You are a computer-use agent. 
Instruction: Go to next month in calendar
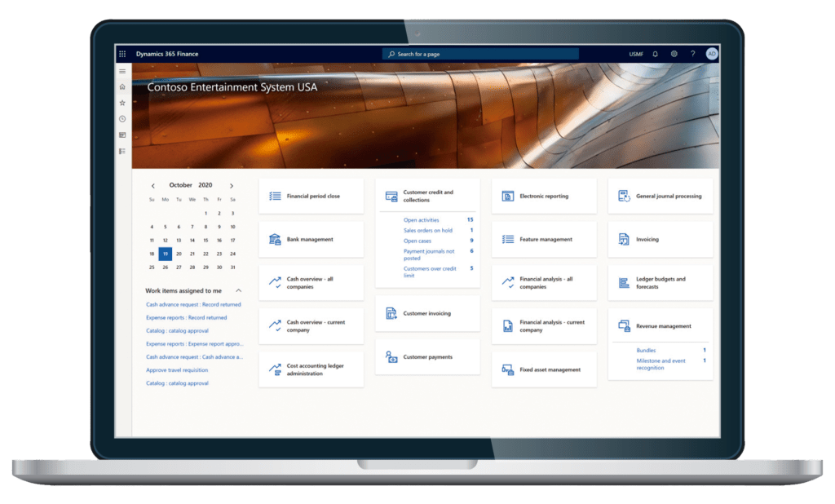(x=232, y=186)
